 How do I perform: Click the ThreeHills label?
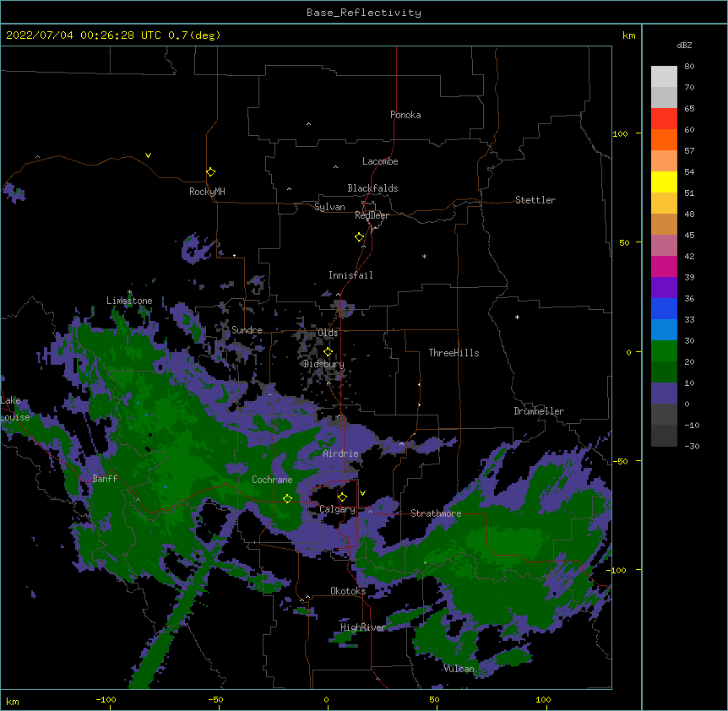pos(454,353)
